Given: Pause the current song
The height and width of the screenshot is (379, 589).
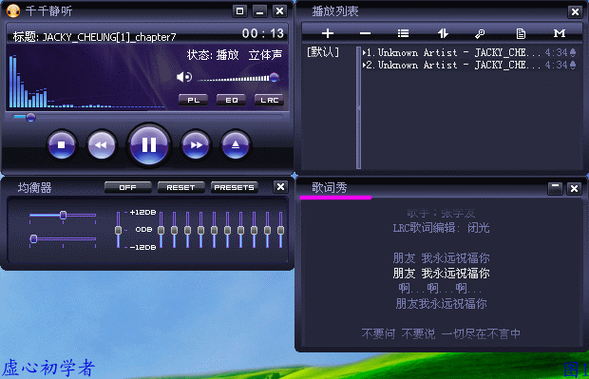Looking at the screenshot, I should [x=149, y=145].
